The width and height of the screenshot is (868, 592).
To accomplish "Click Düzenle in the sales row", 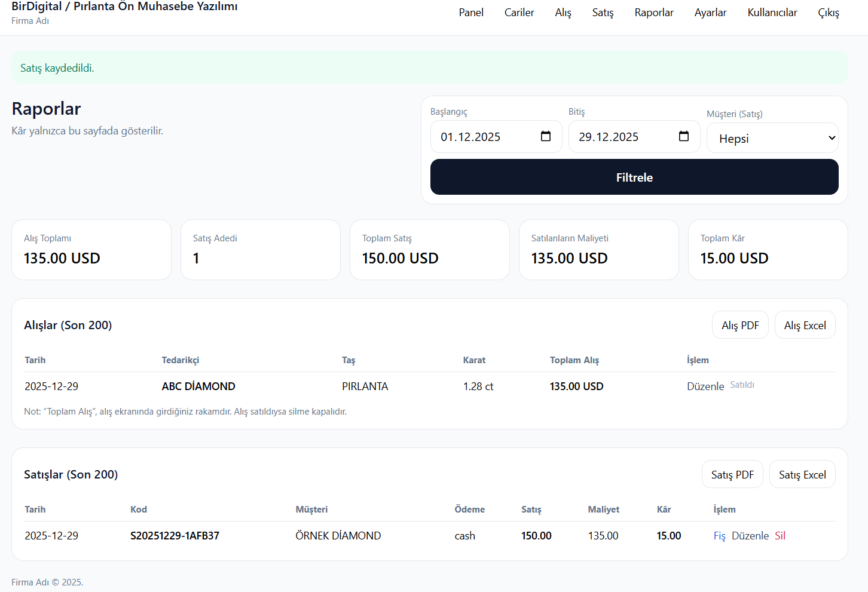I will (x=750, y=536).
